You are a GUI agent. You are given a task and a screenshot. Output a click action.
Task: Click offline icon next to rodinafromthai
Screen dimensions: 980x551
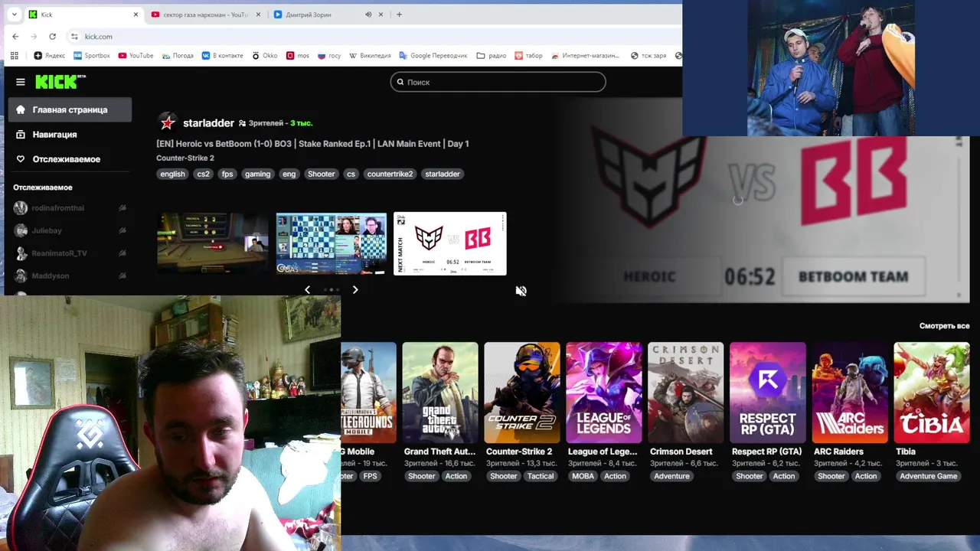122,208
